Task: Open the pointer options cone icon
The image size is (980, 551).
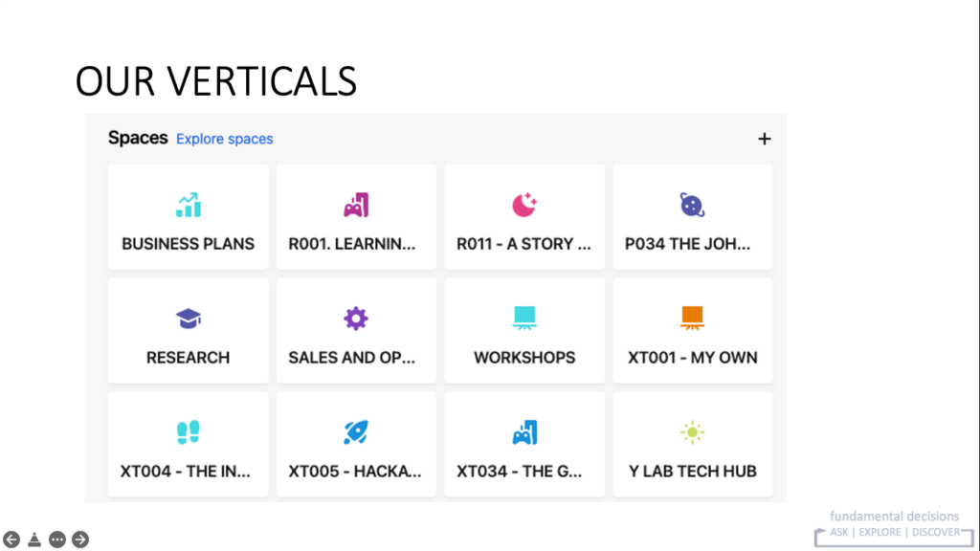Action: point(34,540)
